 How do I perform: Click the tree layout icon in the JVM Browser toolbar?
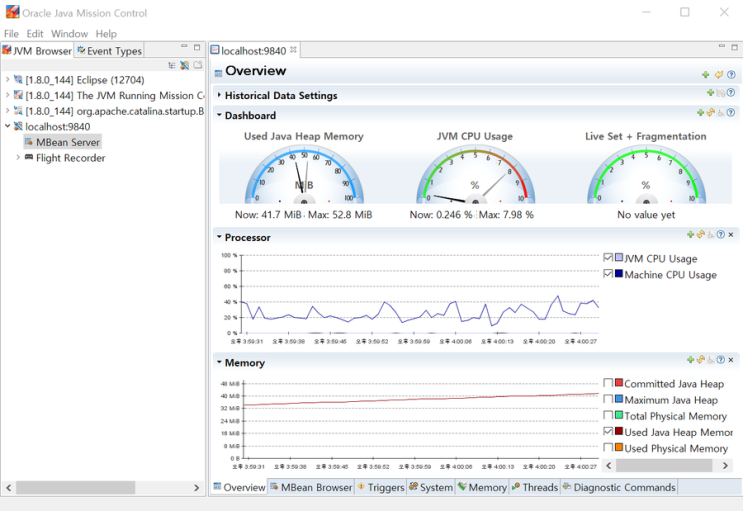pyautogui.click(x=172, y=65)
